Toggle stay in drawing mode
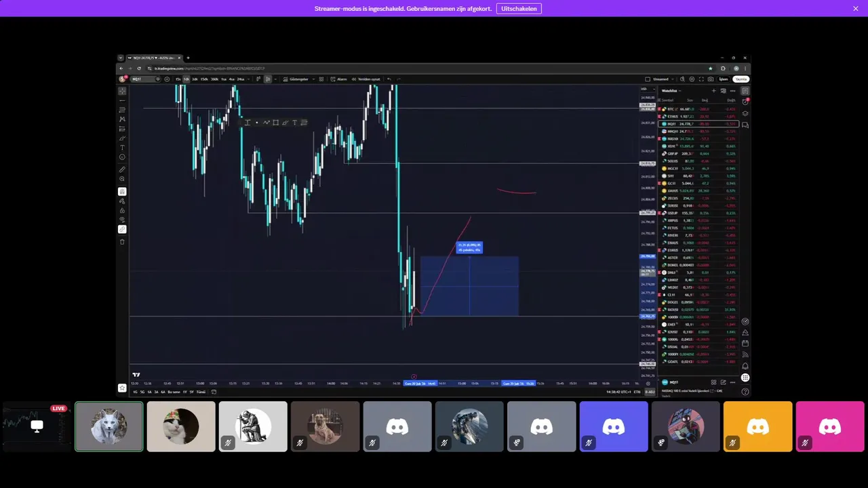Viewport: 868px width, 488px height. pos(122,201)
